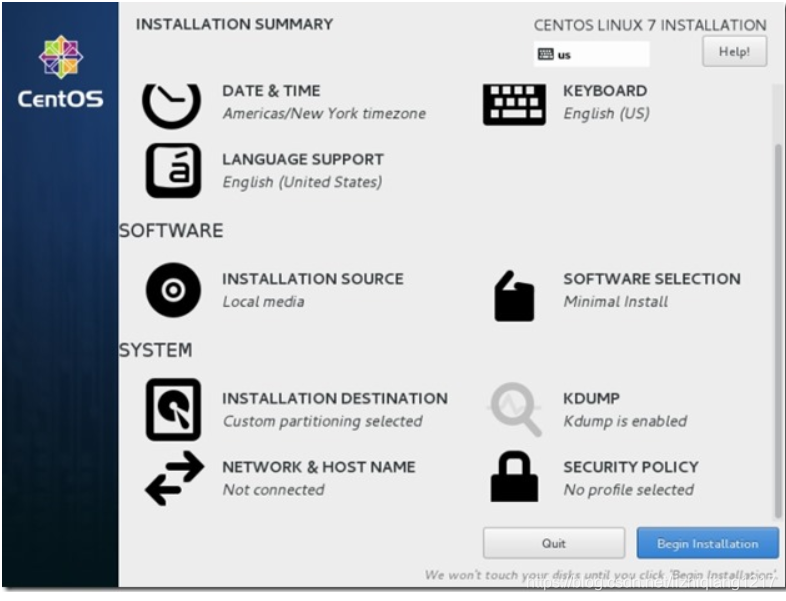Open the Software Selection package icon
This screenshot has height=601, width=786.
click(x=514, y=296)
